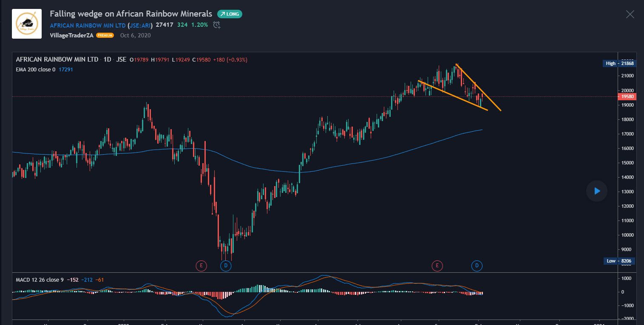Click the orange PREMIUM badge
The height and width of the screenshot is (325, 644).
point(105,36)
